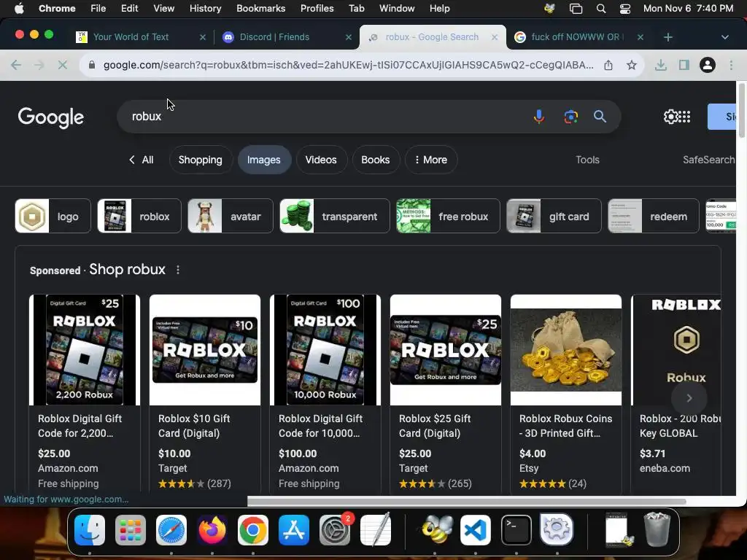Open the History menu
Screen dimensions: 747x560
click(205, 9)
